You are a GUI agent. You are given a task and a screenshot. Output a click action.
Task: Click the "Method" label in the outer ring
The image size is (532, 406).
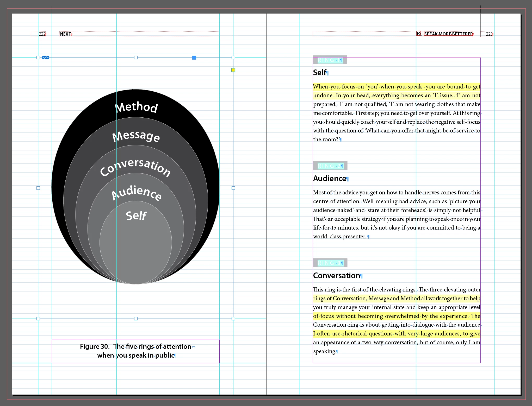point(136,107)
